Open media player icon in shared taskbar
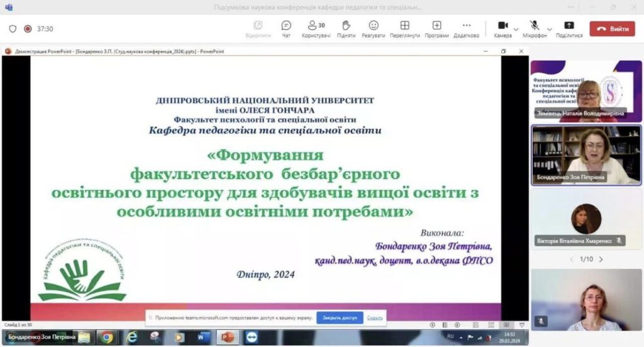The height and width of the screenshot is (347, 644). tap(179, 338)
